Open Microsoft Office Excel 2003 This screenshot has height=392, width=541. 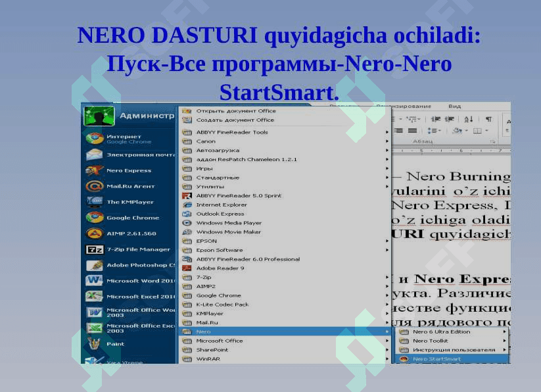pyautogui.click(x=129, y=328)
